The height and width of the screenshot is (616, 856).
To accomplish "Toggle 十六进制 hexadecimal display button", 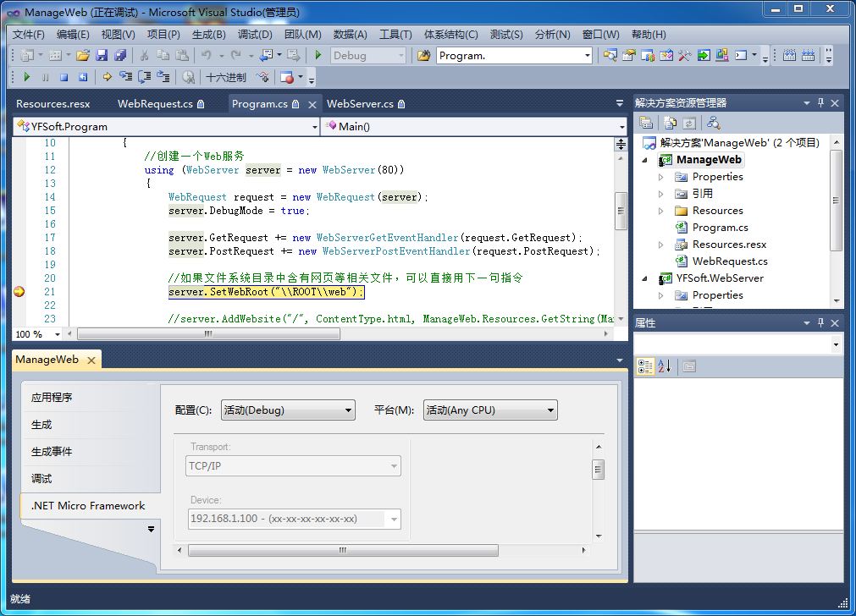I will point(225,78).
